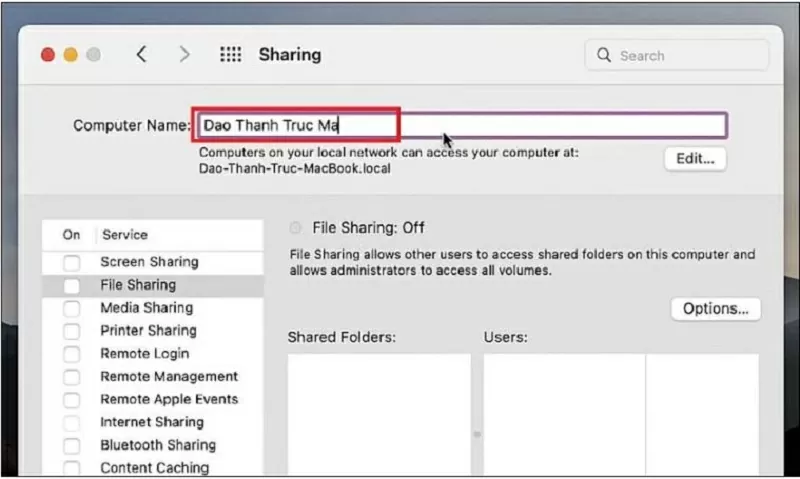
Task: Enable the Screen Sharing checkbox
Action: coord(71,263)
